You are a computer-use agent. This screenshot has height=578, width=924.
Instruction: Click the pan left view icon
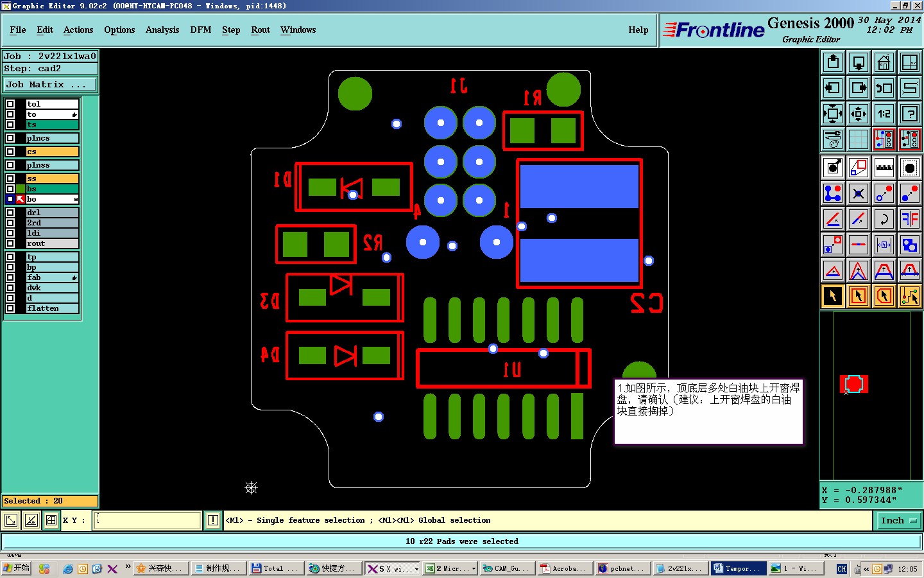click(x=833, y=88)
